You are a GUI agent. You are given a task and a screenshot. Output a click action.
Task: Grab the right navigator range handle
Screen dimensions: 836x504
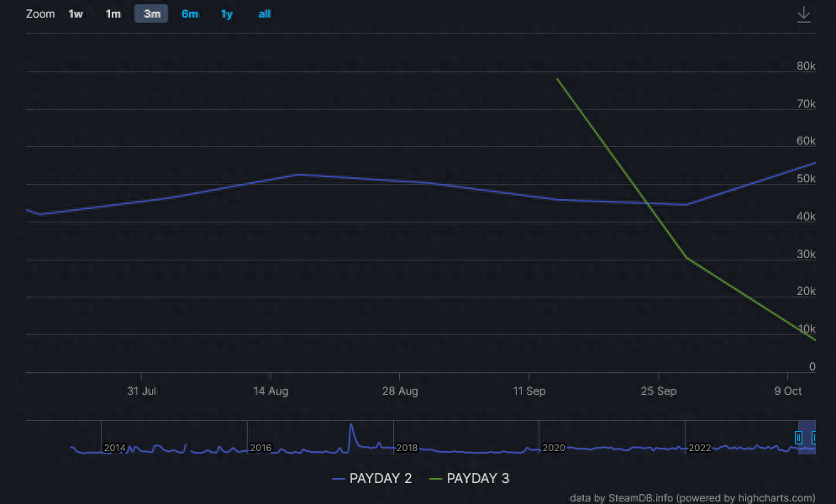813,438
